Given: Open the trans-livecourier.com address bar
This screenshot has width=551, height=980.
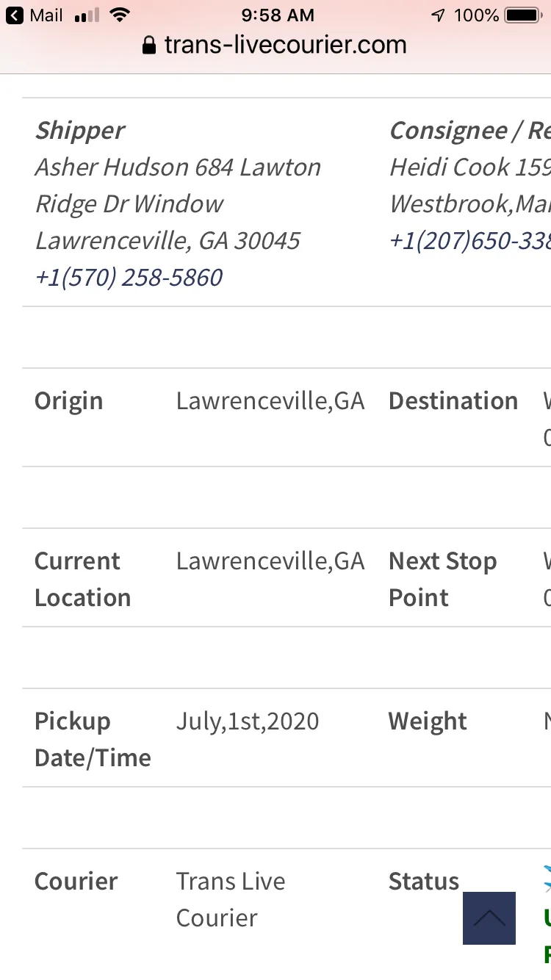Looking at the screenshot, I should (275, 46).
